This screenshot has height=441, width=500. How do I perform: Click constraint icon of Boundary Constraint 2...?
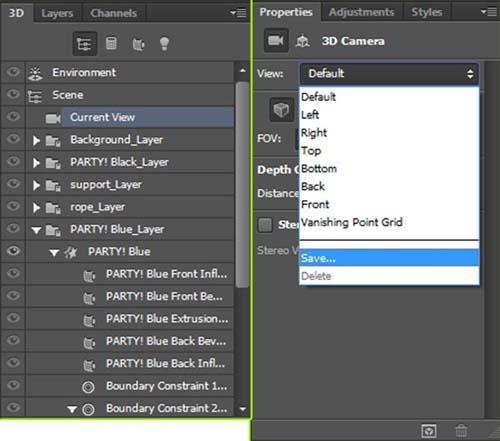coord(88,409)
